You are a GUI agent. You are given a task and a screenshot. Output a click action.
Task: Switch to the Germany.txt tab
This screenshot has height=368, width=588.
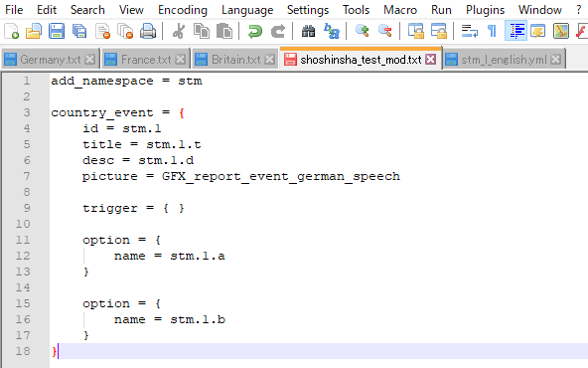(51, 60)
